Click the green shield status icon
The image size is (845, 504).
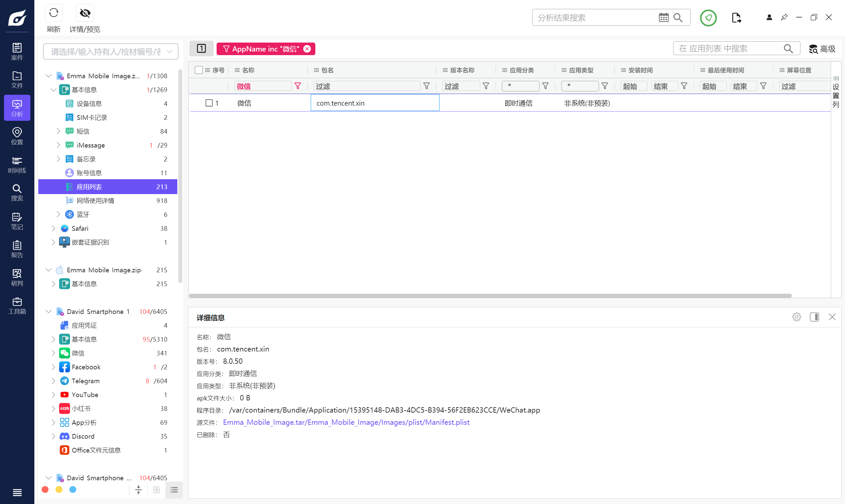click(708, 18)
